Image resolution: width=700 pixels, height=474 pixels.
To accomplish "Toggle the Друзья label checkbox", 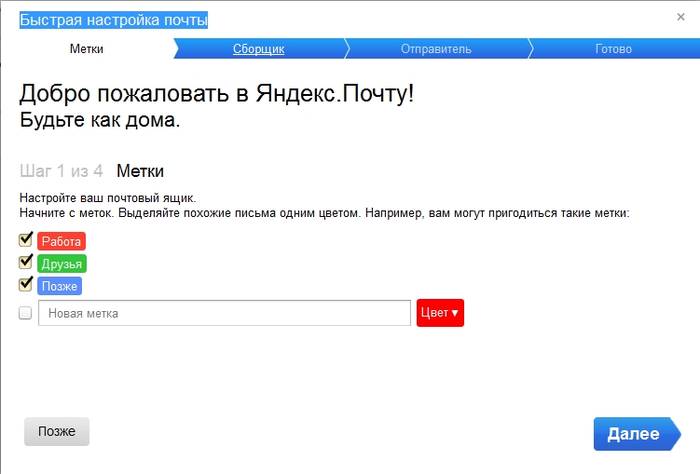I will (26, 262).
